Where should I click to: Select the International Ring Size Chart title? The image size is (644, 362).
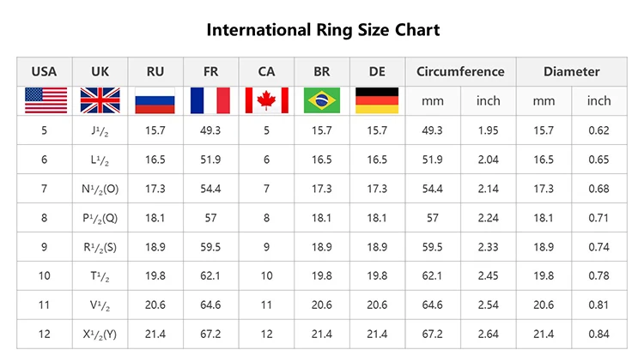click(323, 30)
